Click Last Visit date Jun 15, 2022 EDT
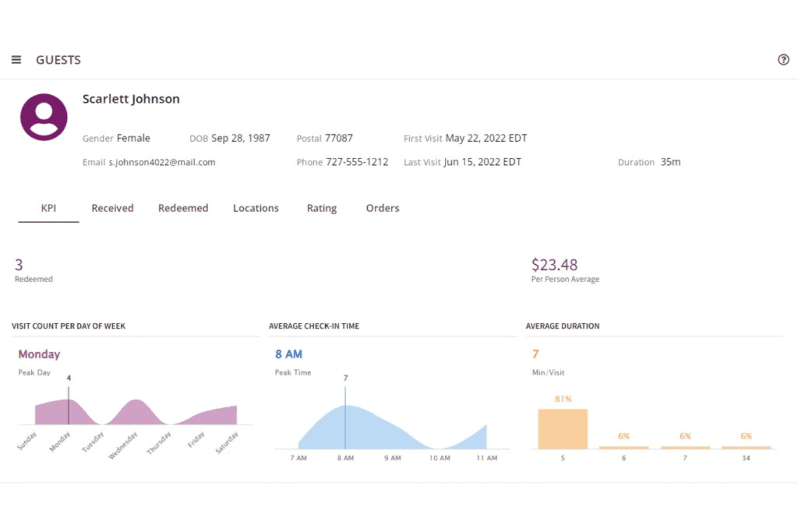The image size is (798, 532). [483, 162]
